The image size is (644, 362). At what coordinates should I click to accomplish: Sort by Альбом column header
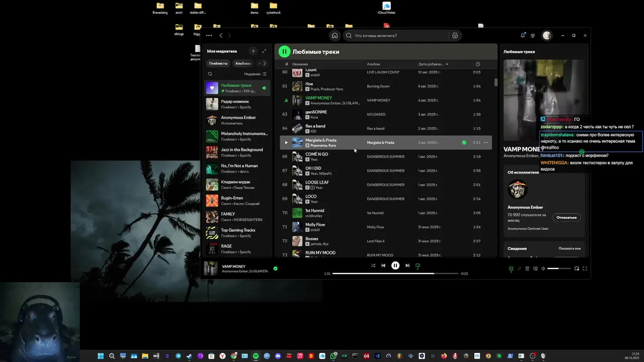[x=373, y=64]
